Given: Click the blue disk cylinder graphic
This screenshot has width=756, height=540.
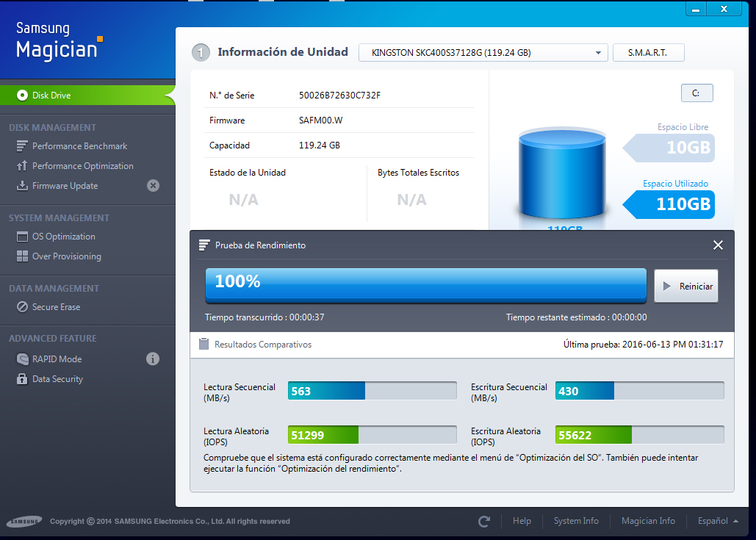Looking at the screenshot, I should click(x=562, y=173).
